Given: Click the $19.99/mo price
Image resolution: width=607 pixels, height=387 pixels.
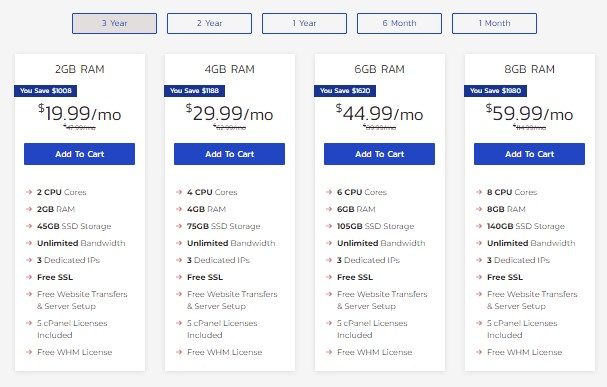Looking at the screenshot, I should click(x=79, y=114).
